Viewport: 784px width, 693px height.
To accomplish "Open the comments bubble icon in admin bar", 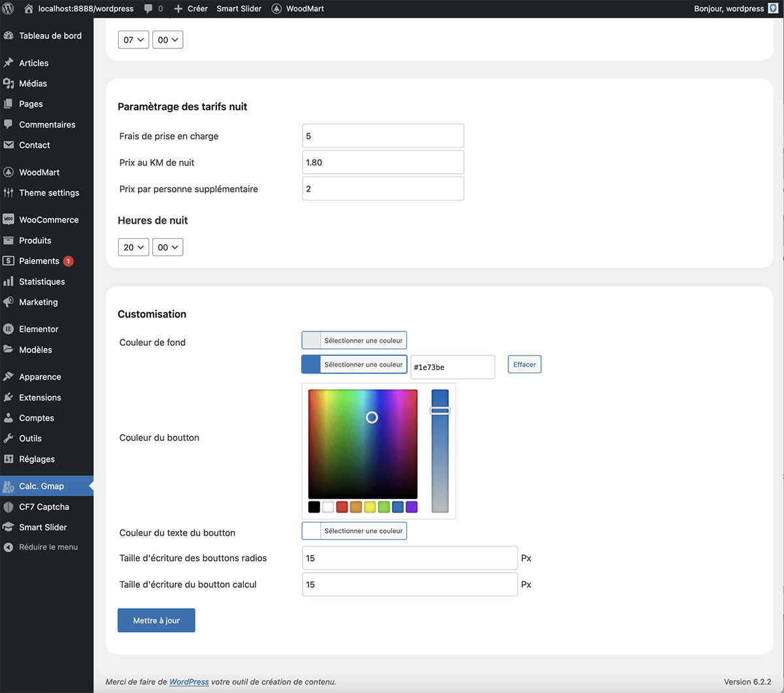I will point(148,8).
